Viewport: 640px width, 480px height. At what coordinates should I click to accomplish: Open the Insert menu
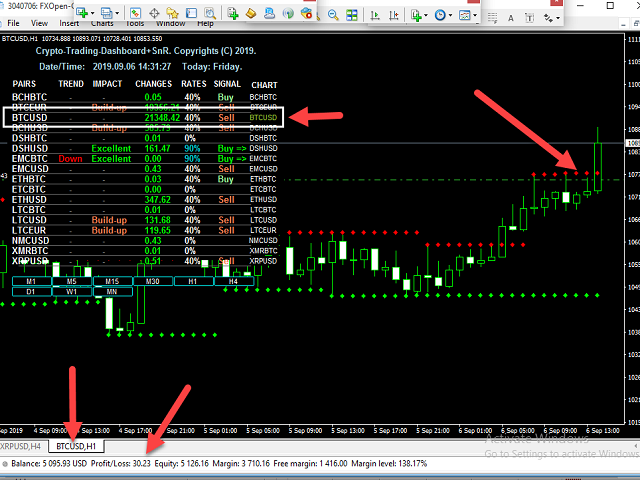(69, 23)
